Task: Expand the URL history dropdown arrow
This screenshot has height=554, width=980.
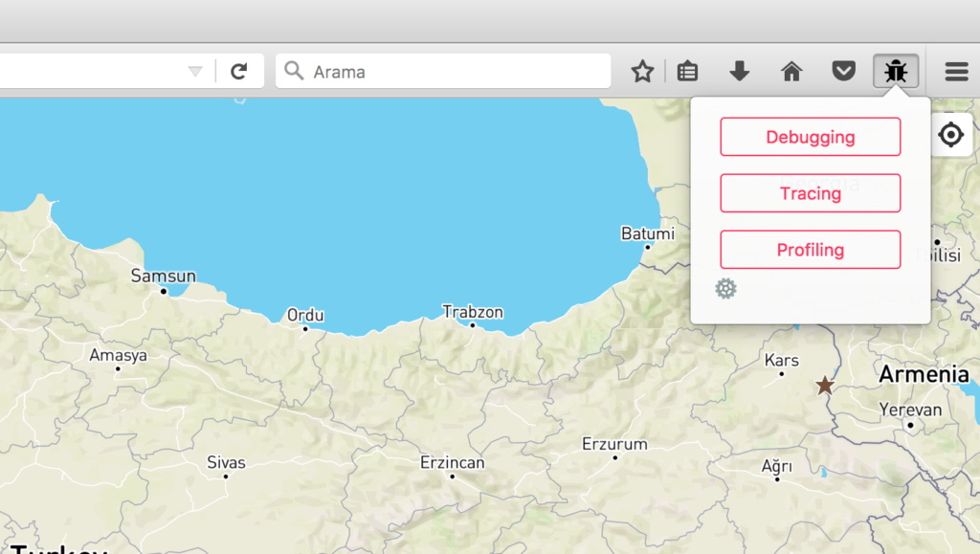Action: pyautogui.click(x=195, y=71)
